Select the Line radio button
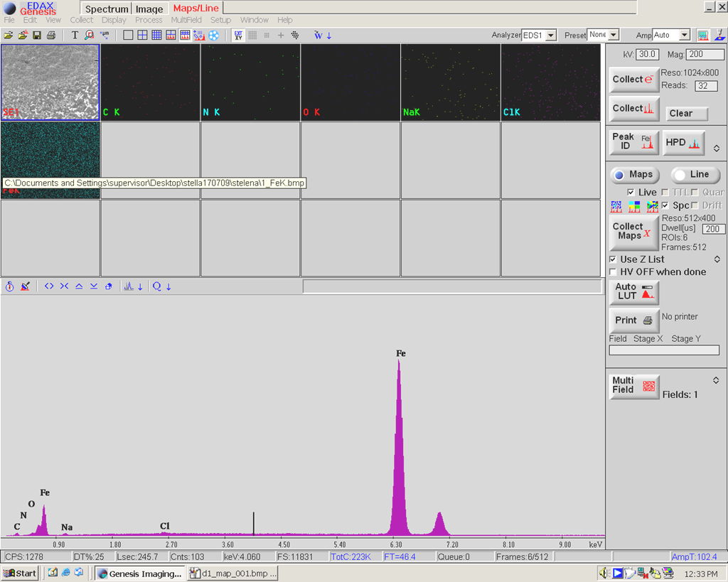 click(695, 175)
